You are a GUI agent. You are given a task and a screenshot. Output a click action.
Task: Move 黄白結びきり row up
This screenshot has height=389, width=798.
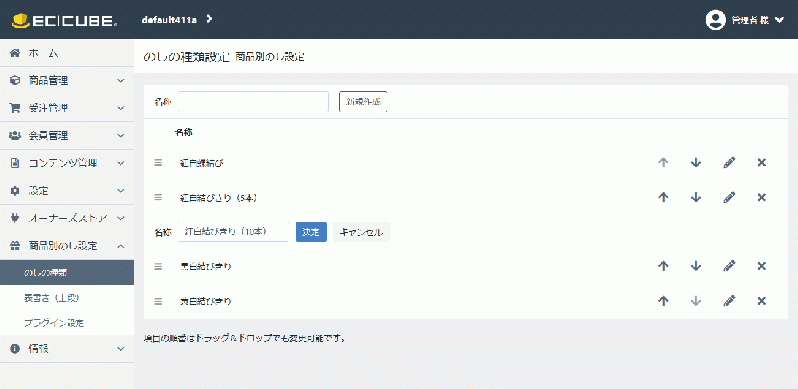coord(663,301)
